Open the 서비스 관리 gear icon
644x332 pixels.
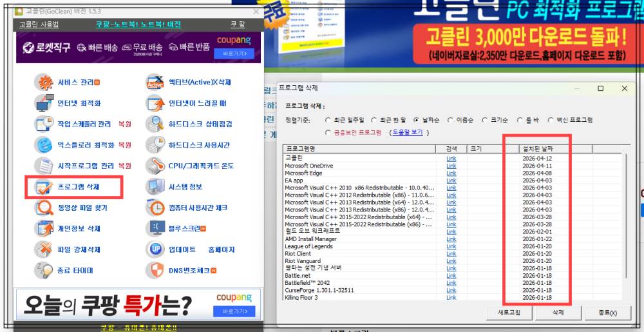point(44,82)
